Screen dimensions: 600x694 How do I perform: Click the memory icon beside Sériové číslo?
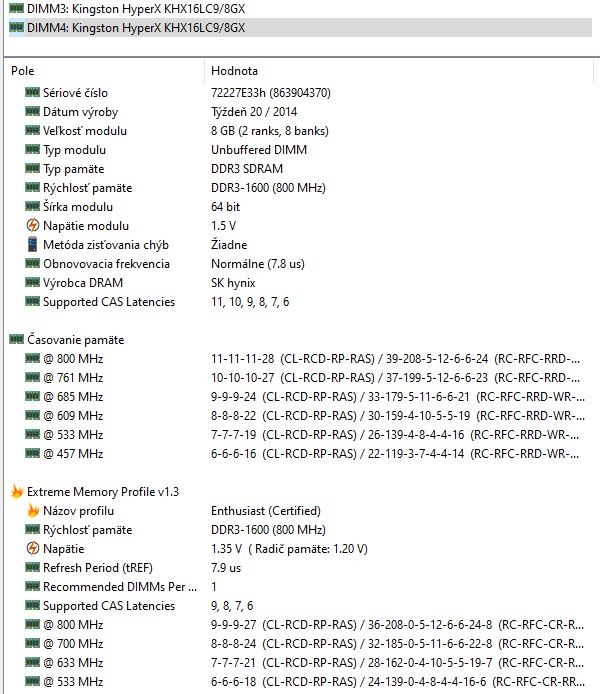32,92
